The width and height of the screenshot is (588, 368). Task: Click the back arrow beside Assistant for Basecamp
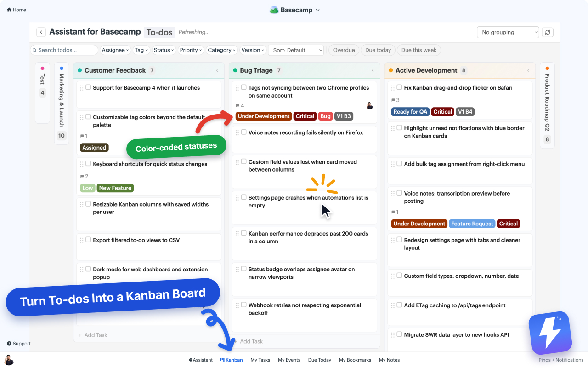pyautogui.click(x=41, y=32)
